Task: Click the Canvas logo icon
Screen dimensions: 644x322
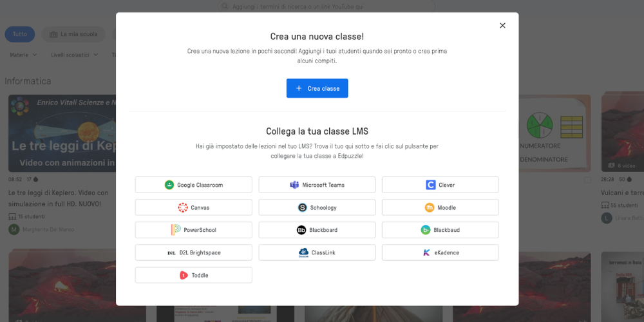Action: click(183, 207)
